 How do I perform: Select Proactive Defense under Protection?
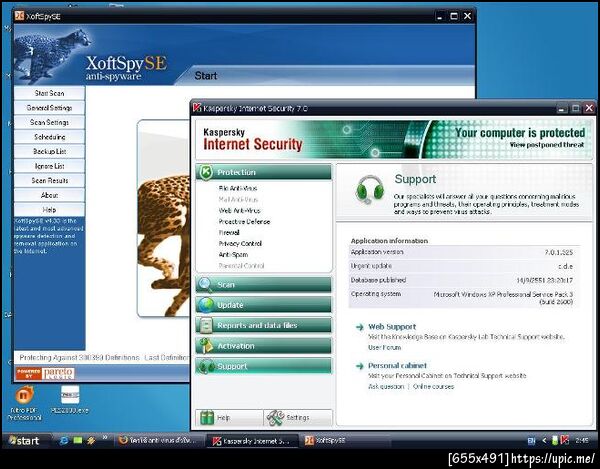pyautogui.click(x=244, y=221)
